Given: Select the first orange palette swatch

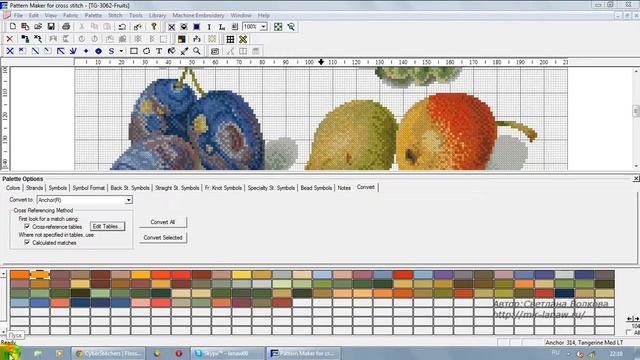Looking at the screenshot, I should [20, 274].
